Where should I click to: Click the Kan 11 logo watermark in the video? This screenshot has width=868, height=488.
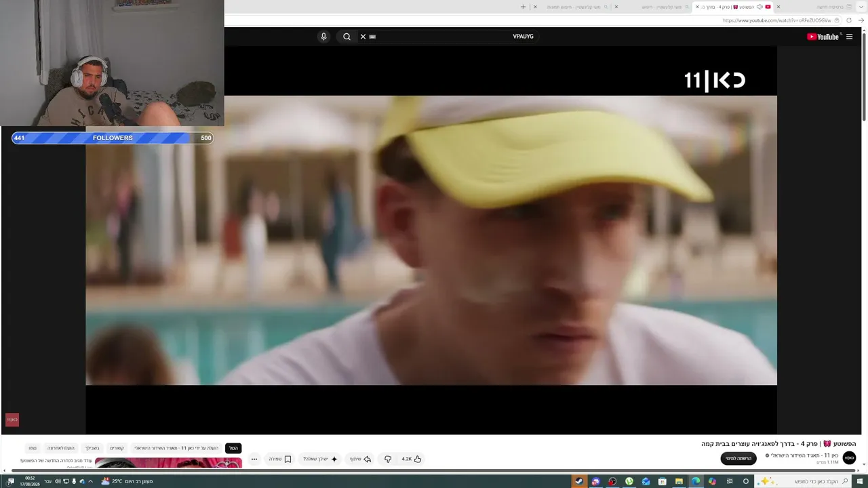pyautogui.click(x=715, y=81)
